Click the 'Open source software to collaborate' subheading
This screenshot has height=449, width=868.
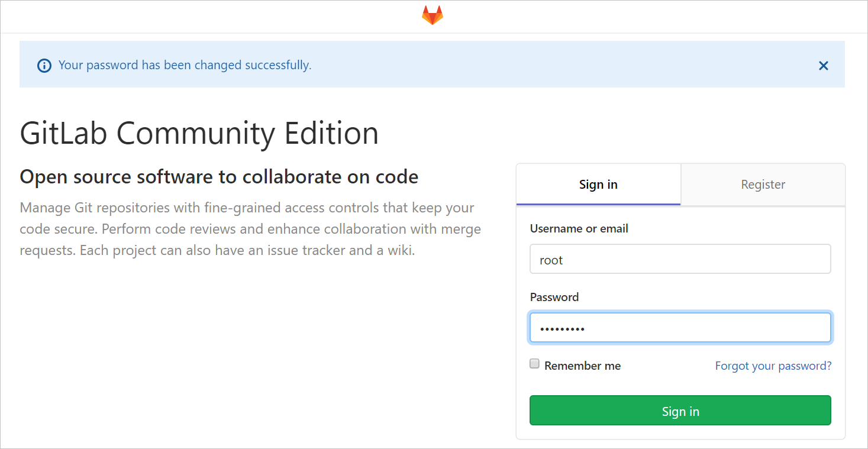click(x=219, y=176)
